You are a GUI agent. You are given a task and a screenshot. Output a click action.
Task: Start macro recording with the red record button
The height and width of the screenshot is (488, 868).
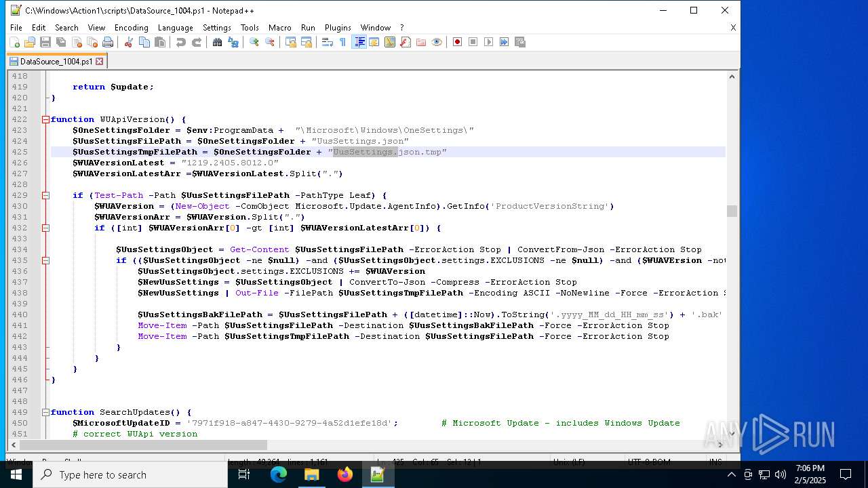pyautogui.click(x=458, y=42)
